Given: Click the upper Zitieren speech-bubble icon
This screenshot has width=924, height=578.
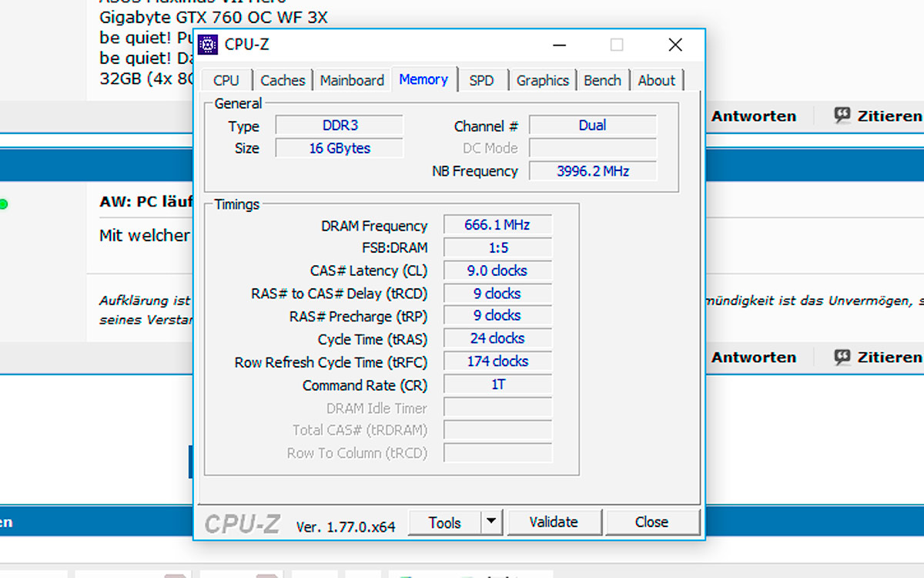Looking at the screenshot, I should click(x=842, y=116).
